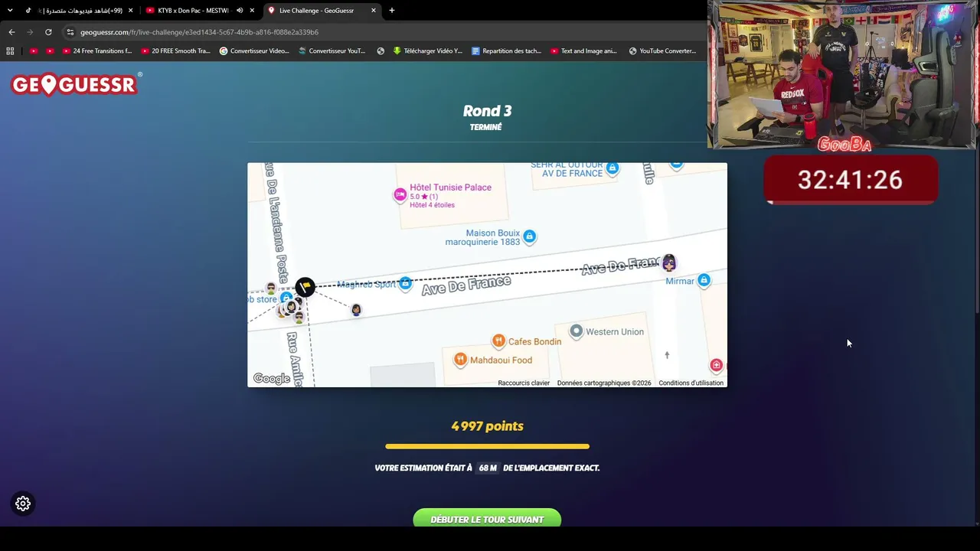Click the GeoGuessr logo
This screenshot has height=551, width=980.
[76, 84]
